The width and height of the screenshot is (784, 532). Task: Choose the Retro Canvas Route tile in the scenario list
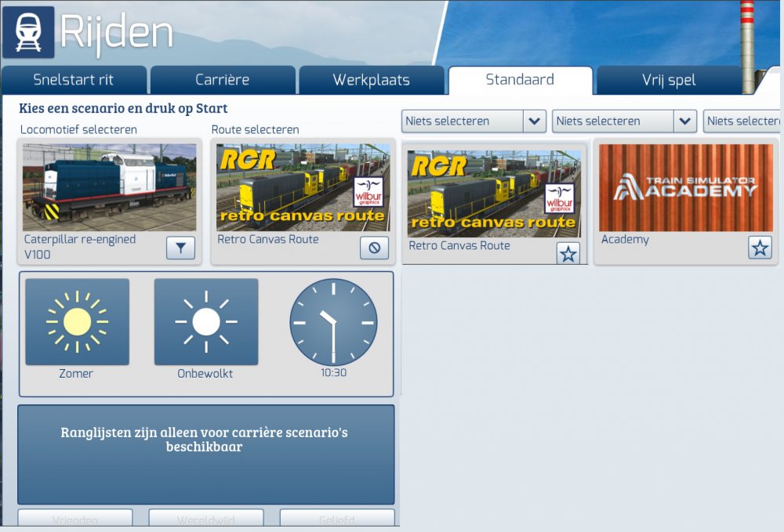point(494,194)
